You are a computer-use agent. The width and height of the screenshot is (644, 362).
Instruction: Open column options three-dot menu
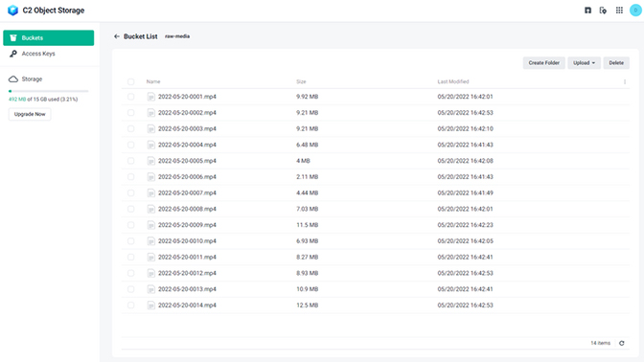pos(625,81)
